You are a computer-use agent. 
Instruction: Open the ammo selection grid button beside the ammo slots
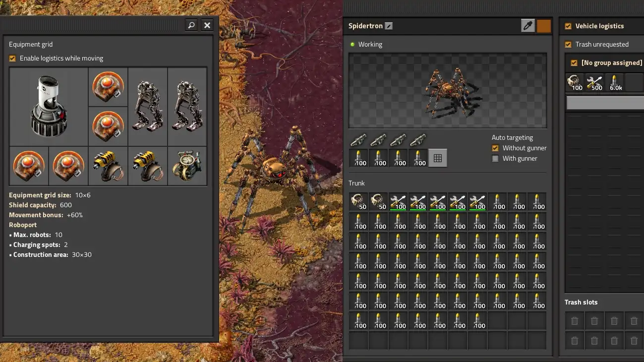click(438, 159)
